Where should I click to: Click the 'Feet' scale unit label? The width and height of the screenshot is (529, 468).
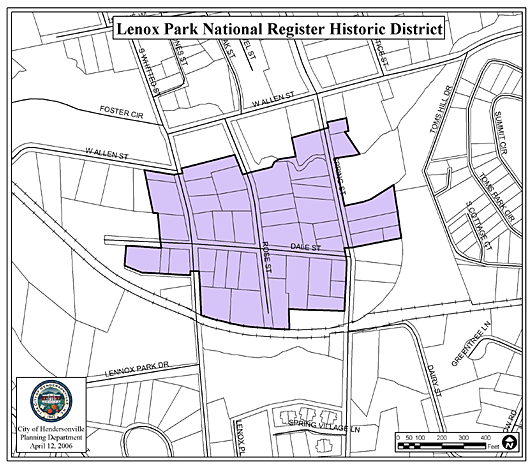click(493, 446)
